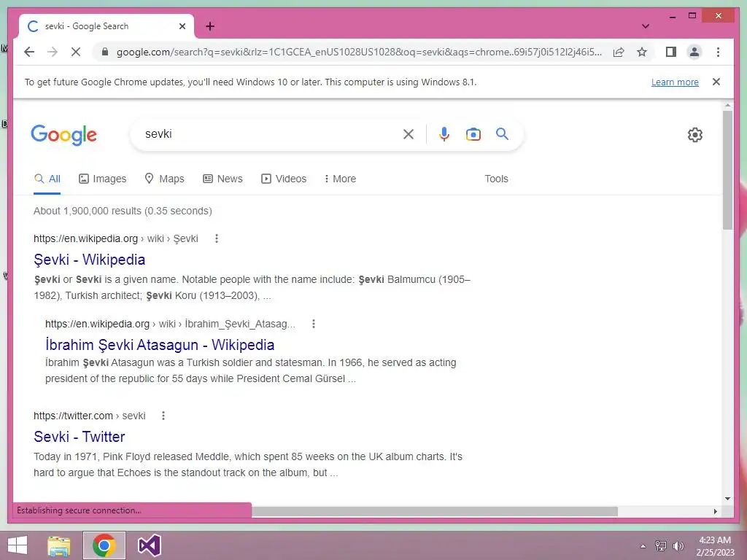
Task: Switch to the Maps tab
Action: point(164,179)
